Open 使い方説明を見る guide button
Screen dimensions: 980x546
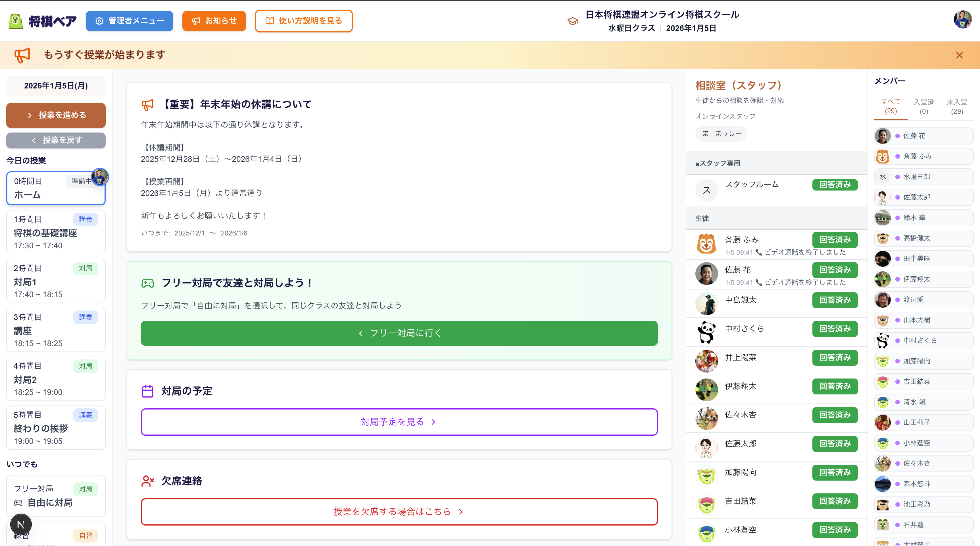[x=304, y=21]
